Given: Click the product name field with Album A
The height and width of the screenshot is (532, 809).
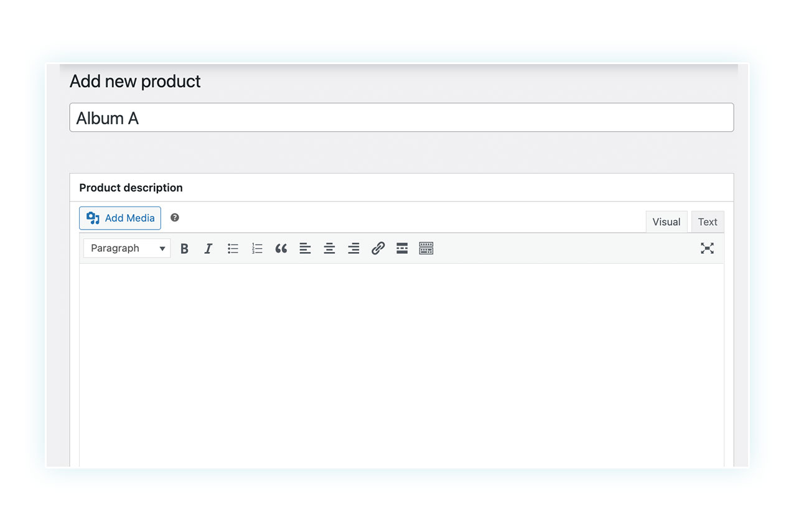Looking at the screenshot, I should click(401, 118).
